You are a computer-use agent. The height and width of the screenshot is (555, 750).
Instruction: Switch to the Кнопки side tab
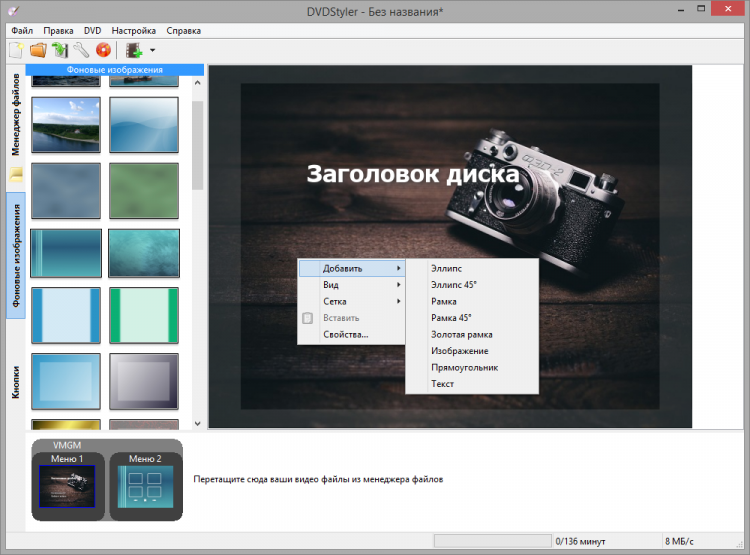(x=16, y=380)
